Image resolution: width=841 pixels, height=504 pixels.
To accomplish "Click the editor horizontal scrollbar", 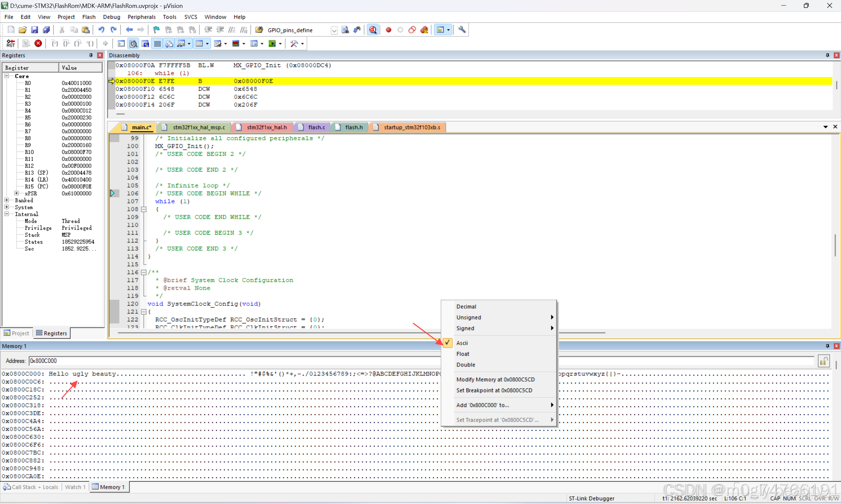I will 361,333.
